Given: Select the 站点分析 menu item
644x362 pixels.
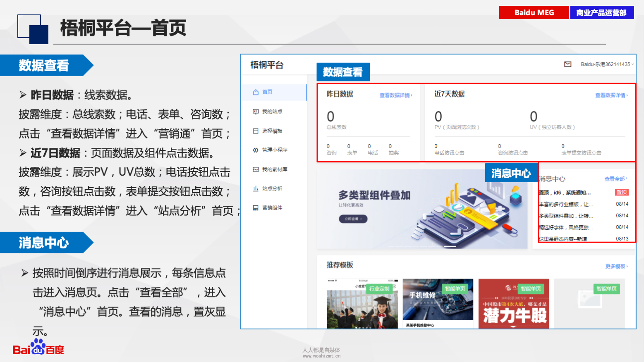Looking at the screenshot, I should 272,188.
